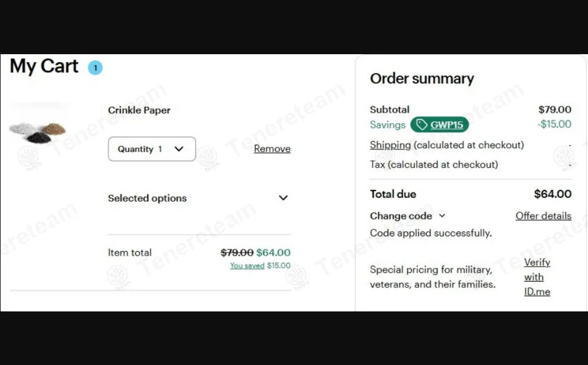
Task: Click the crossed-out $79.00 item price
Action: (x=237, y=252)
